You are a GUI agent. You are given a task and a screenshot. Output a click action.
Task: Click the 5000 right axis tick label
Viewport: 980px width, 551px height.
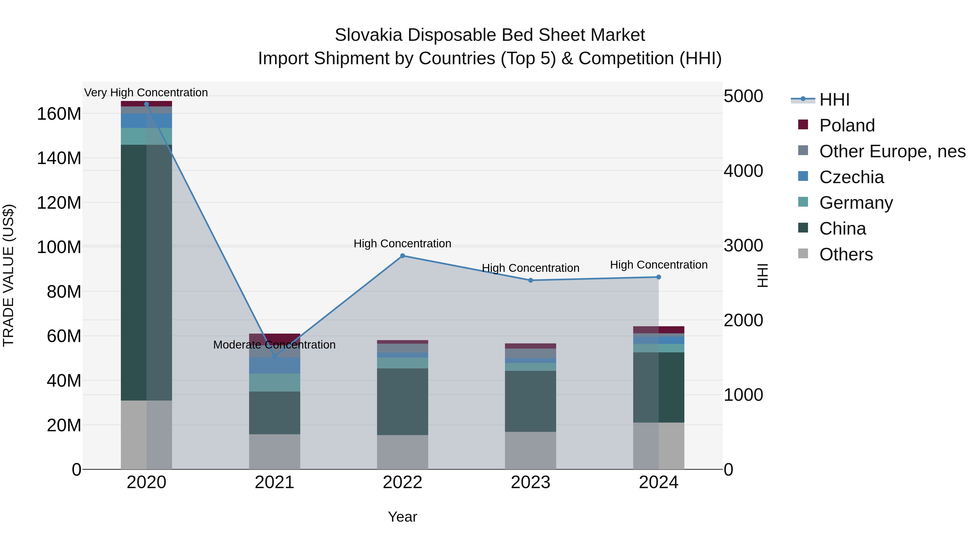coord(743,96)
